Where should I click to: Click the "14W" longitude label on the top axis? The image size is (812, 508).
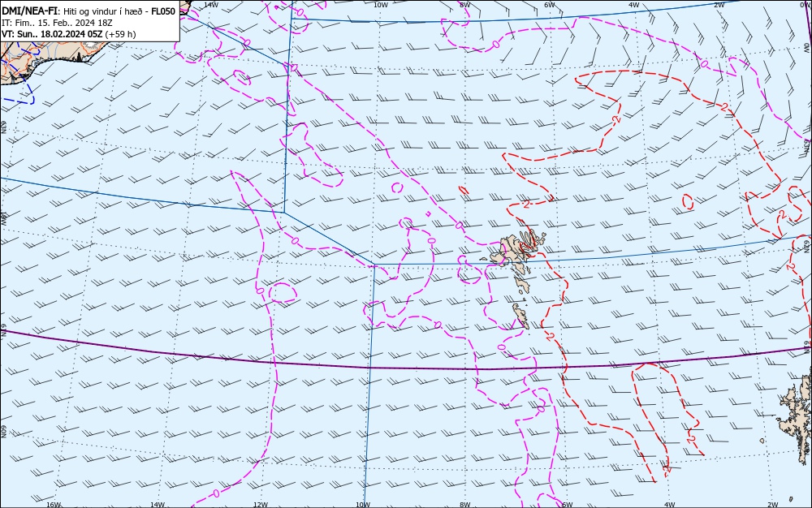point(210,5)
